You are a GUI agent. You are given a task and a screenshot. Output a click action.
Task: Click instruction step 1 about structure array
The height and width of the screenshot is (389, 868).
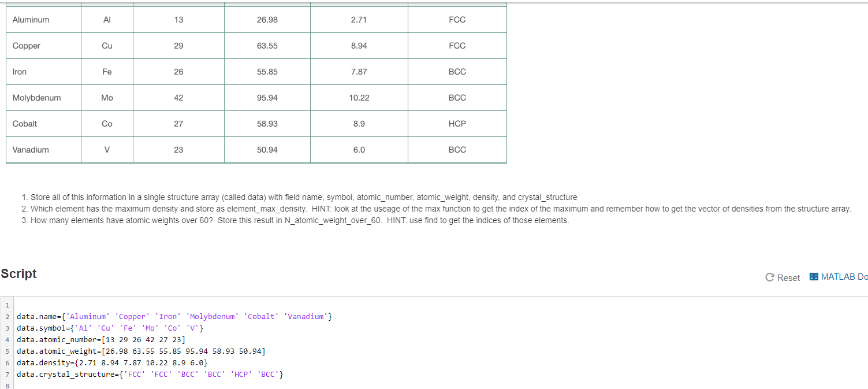300,197
